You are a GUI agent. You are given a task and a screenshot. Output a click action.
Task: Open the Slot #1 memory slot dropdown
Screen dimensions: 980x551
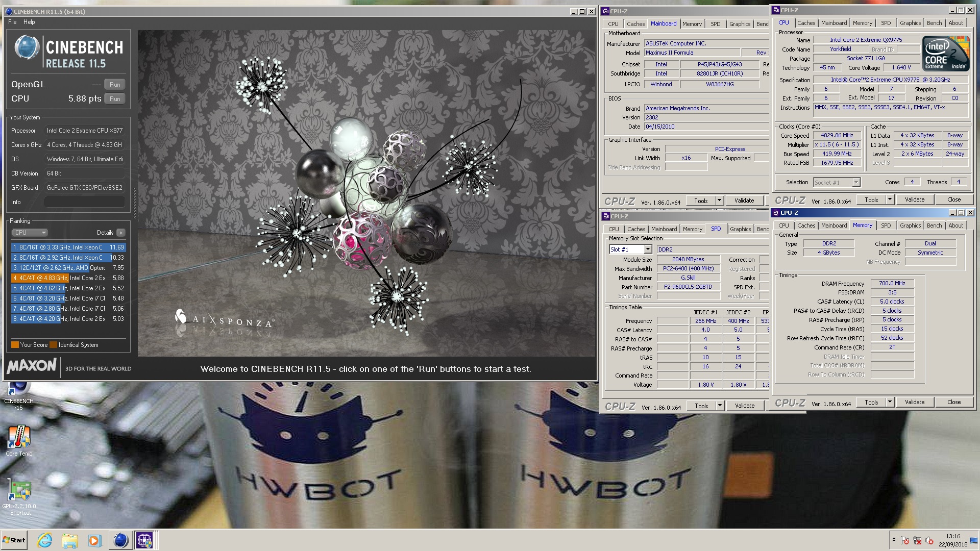(648, 249)
